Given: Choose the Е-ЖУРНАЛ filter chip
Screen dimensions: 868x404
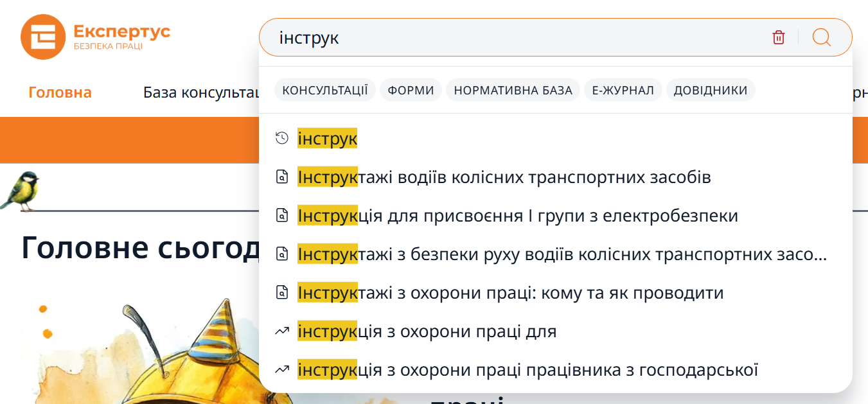Looking at the screenshot, I should (623, 91).
